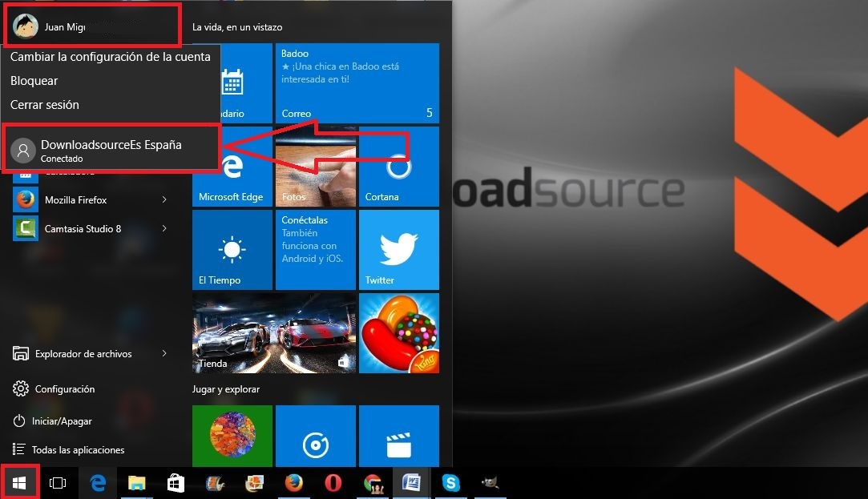Screen dimensions: 868x499
Task: Open the Chrome icon in the taskbar
Action: [373, 483]
